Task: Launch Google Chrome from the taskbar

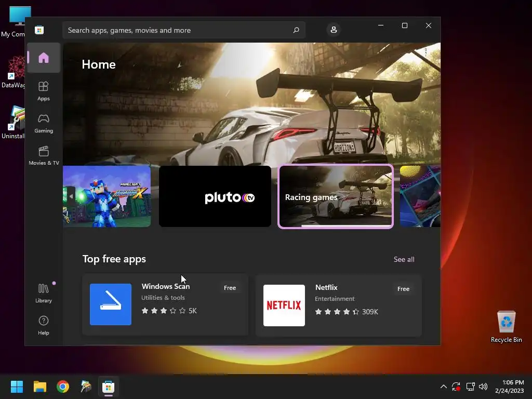Action: click(x=63, y=387)
